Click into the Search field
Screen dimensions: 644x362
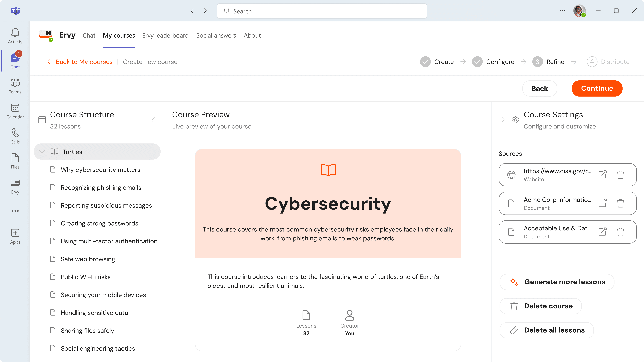point(322,11)
